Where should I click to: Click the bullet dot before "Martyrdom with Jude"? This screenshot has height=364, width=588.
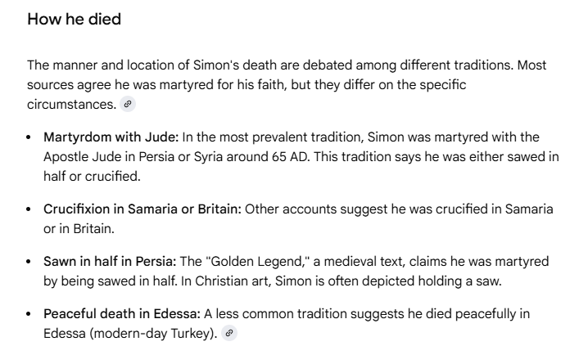pos(30,136)
